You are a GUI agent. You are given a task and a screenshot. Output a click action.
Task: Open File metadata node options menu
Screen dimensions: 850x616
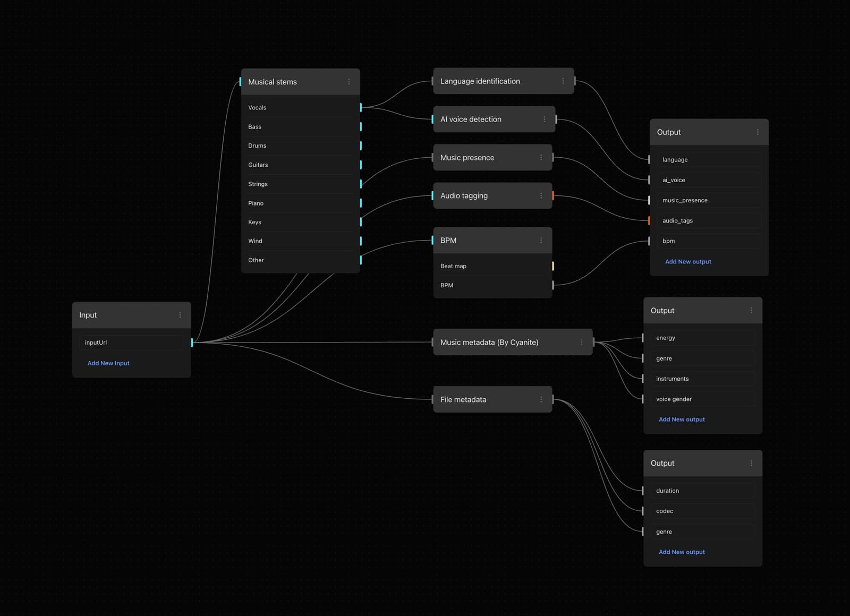[x=541, y=399]
